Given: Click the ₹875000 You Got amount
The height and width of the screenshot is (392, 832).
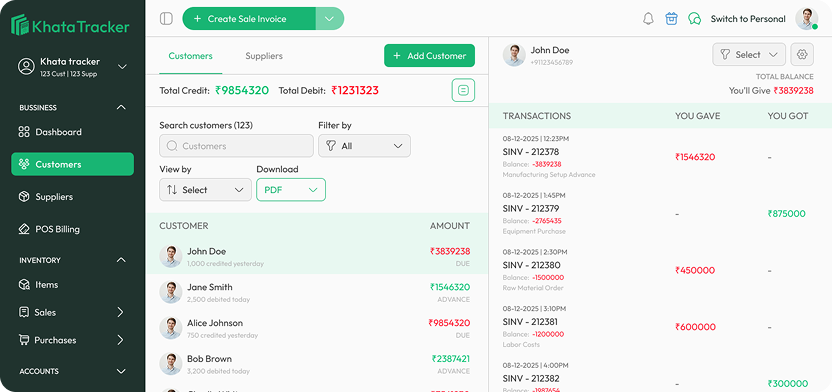Looking at the screenshot, I should [x=786, y=214].
